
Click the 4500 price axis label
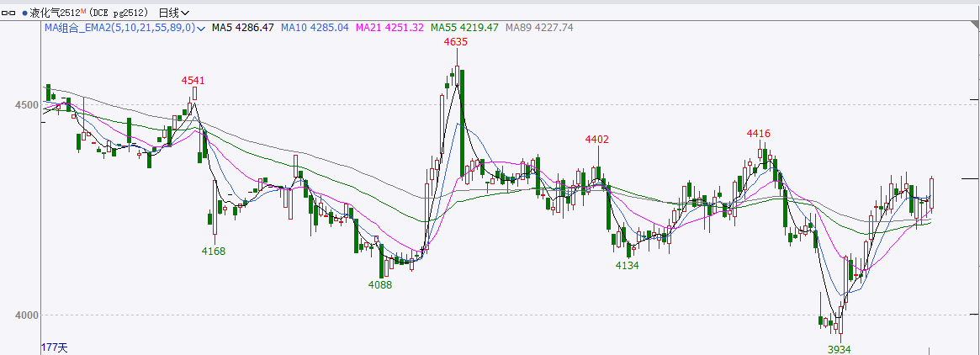(x=24, y=105)
